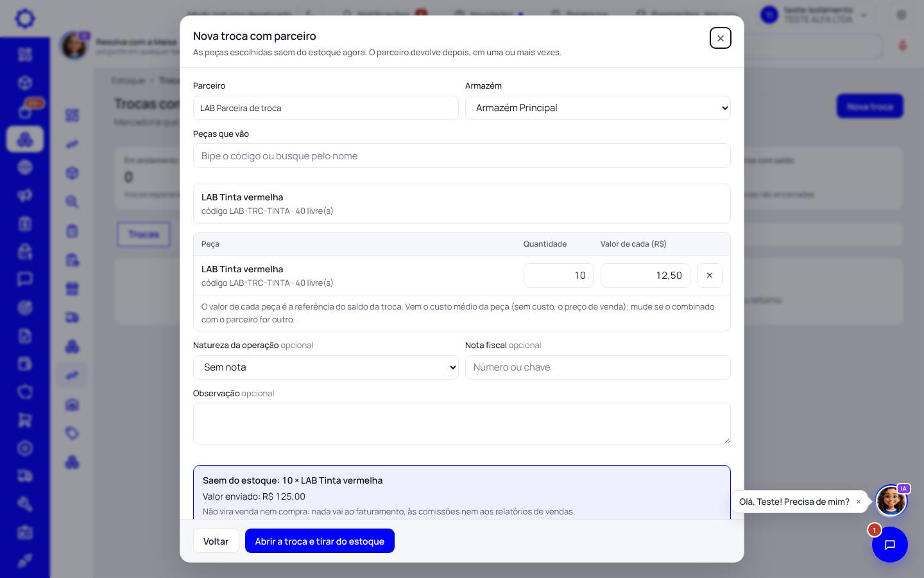Expand the Armazém Principal dropdown
Screen dimensions: 924x578
pyautogui.click(x=597, y=108)
